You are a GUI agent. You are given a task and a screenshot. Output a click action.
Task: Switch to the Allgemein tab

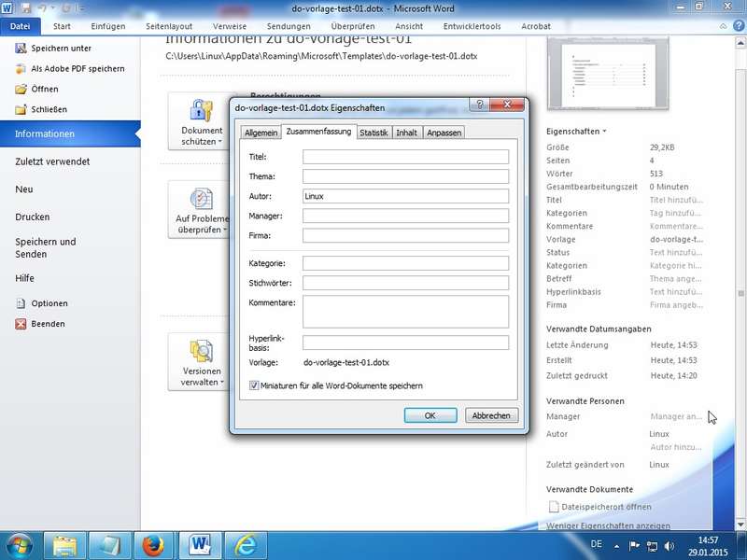(261, 133)
